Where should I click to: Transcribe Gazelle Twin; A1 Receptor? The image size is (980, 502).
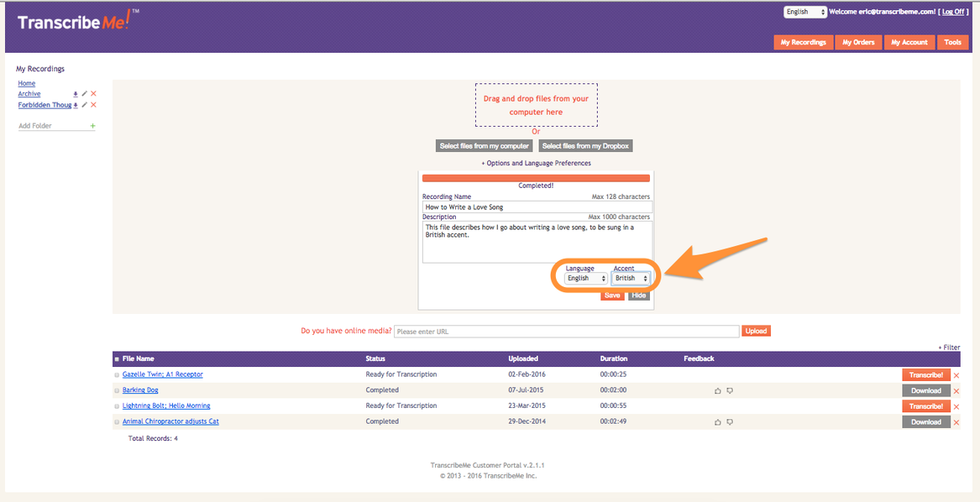[926, 375]
